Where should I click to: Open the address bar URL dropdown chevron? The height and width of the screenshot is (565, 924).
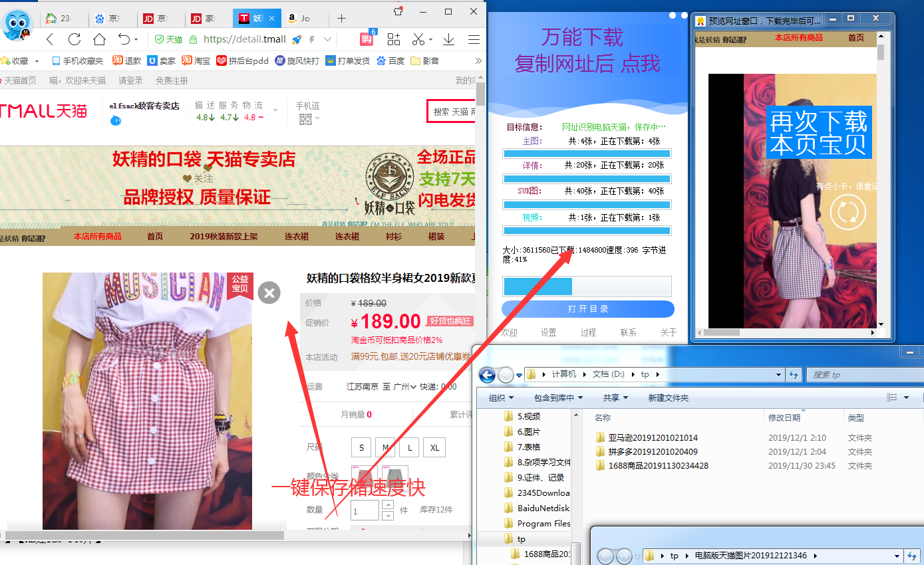coord(329,39)
